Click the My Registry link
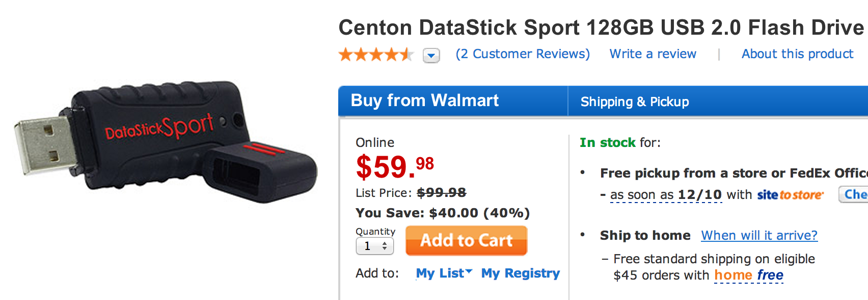Screen dimensions: 868x300 (x=520, y=273)
